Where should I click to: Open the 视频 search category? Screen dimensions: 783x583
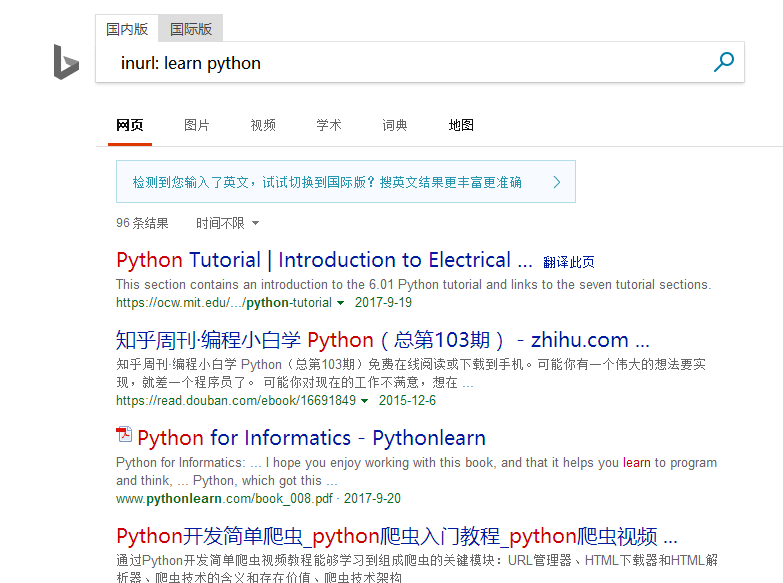click(x=263, y=125)
